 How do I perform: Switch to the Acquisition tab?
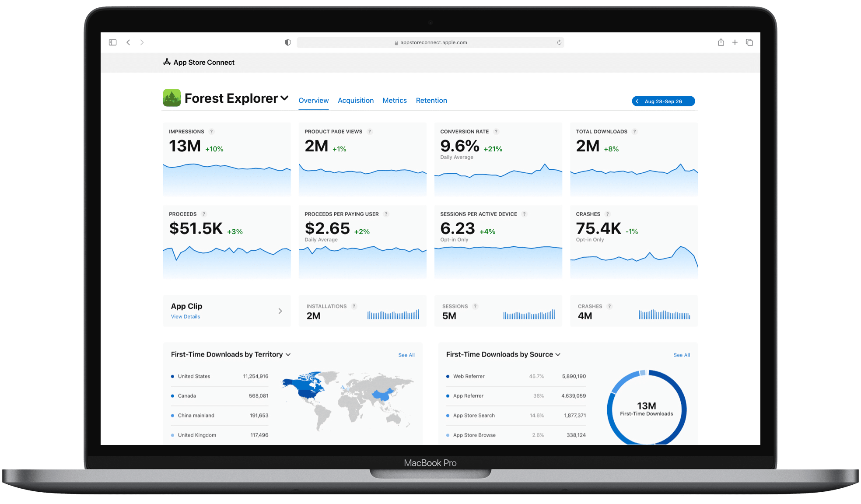point(356,101)
